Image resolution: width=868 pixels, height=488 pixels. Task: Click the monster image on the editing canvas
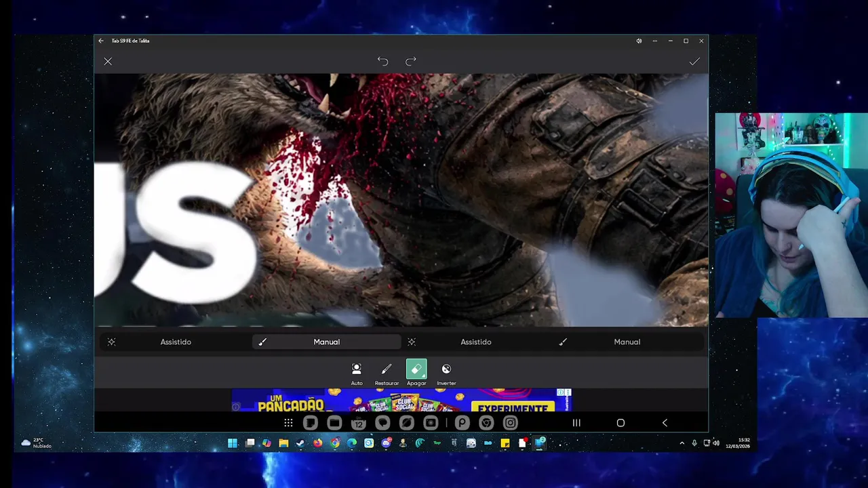tap(401, 200)
